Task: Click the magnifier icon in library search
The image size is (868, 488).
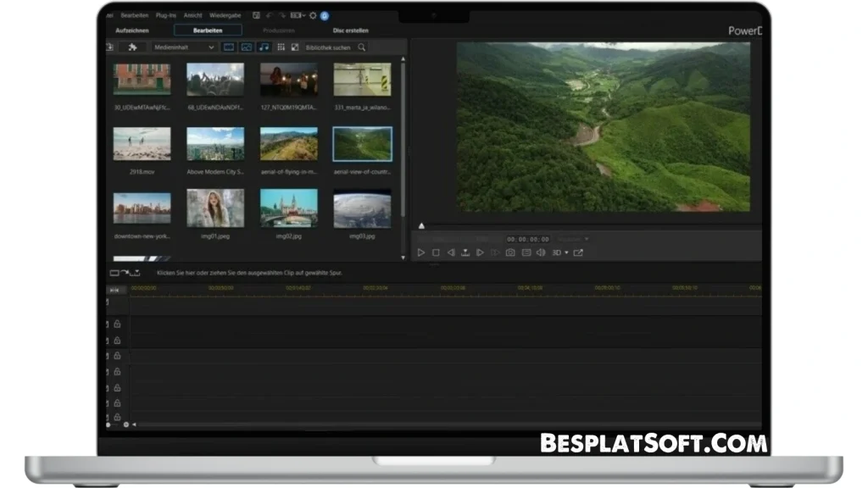Action: (x=362, y=47)
